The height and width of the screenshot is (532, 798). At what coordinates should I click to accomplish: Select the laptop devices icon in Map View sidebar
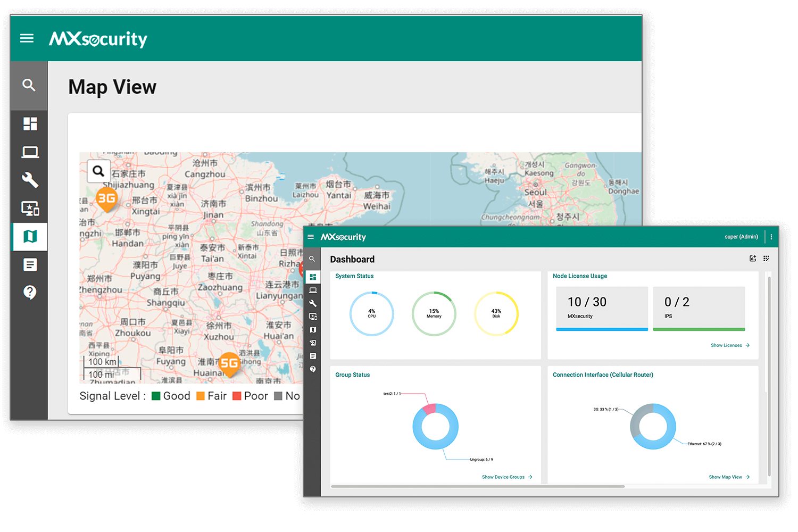pos(30,153)
